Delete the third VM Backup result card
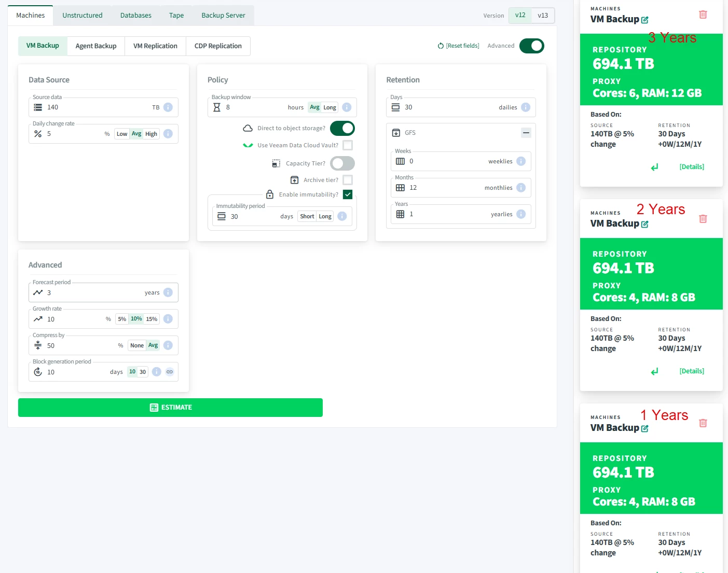Screen dimensions: 728x573 pyautogui.click(x=703, y=423)
